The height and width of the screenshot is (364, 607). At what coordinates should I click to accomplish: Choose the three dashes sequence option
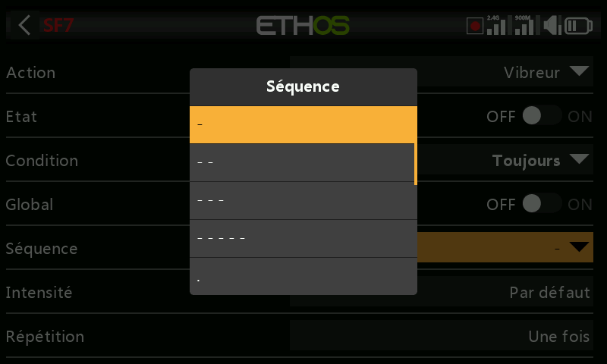[x=303, y=200]
